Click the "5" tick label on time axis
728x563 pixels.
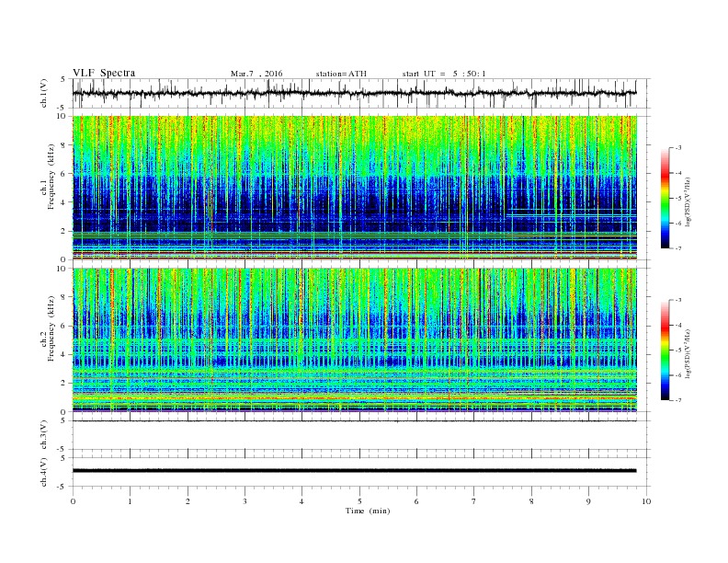click(x=359, y=501)
